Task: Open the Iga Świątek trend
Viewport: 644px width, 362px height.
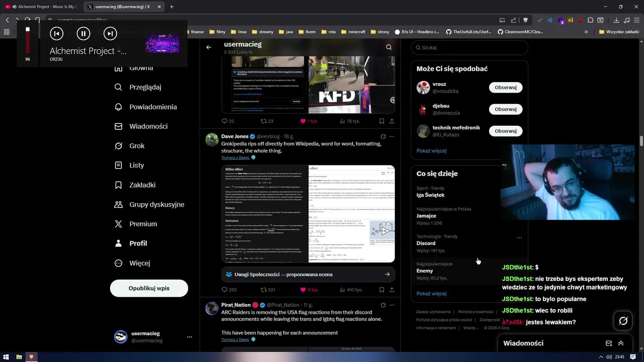Action: point(430,195)
